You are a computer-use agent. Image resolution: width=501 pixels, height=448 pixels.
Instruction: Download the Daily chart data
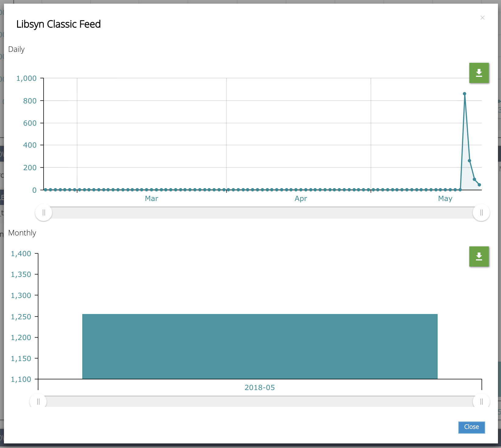(479, 73)
